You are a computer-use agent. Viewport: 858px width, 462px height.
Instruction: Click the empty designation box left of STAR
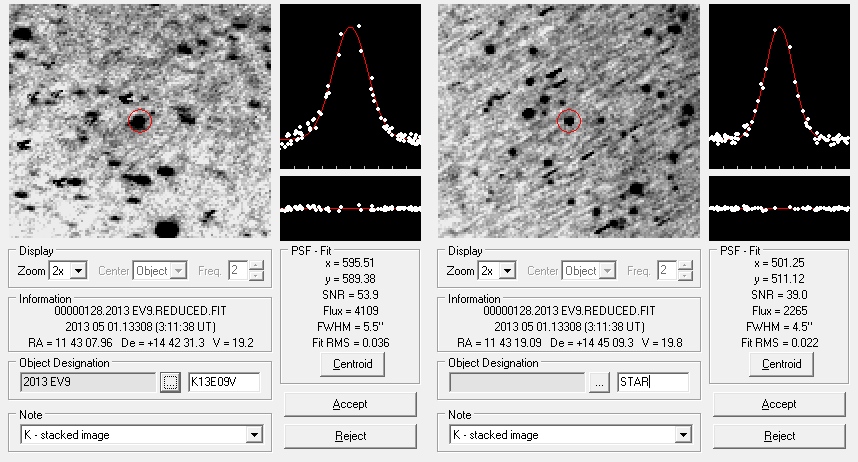[517, 382]
